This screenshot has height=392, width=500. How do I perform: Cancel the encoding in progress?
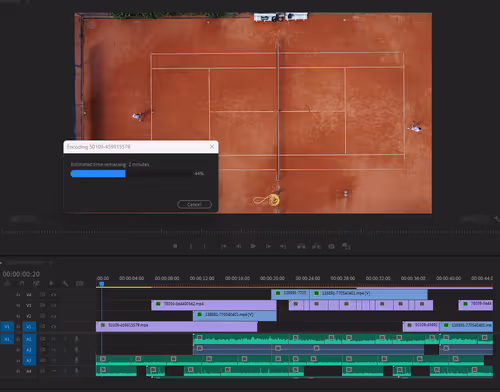tap(194, 204)
